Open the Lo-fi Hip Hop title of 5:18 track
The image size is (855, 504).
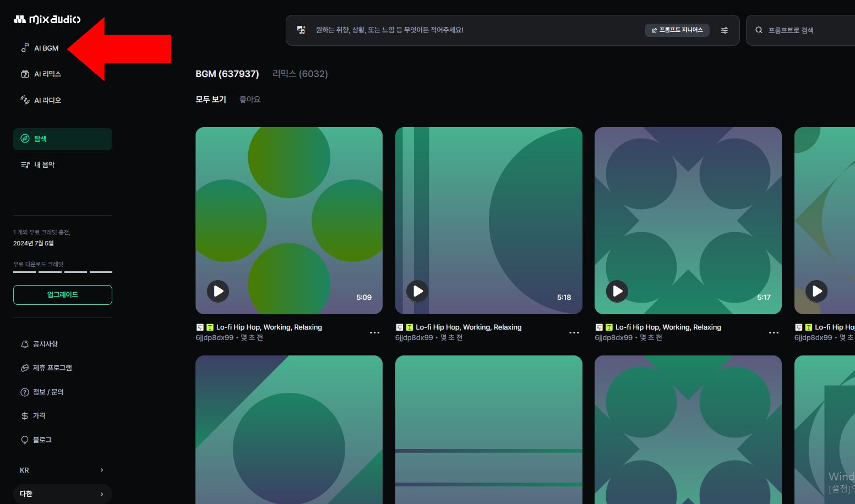click(x=469, y=327)
